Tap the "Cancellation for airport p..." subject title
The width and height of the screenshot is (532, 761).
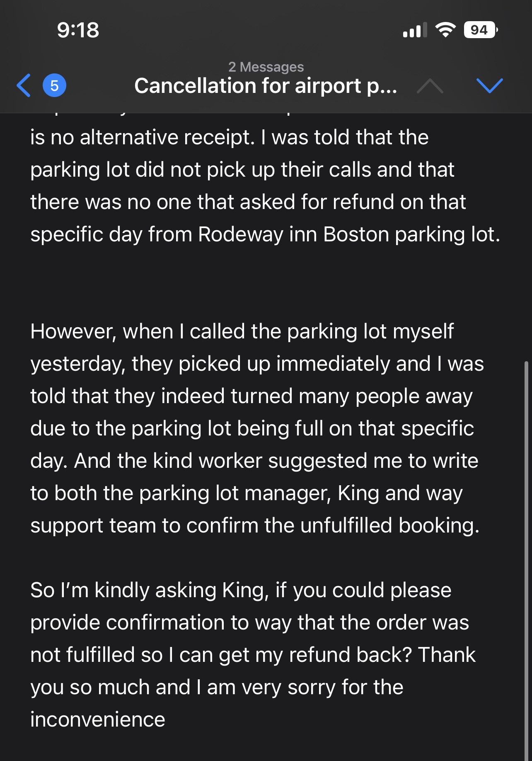pos(266,86)
